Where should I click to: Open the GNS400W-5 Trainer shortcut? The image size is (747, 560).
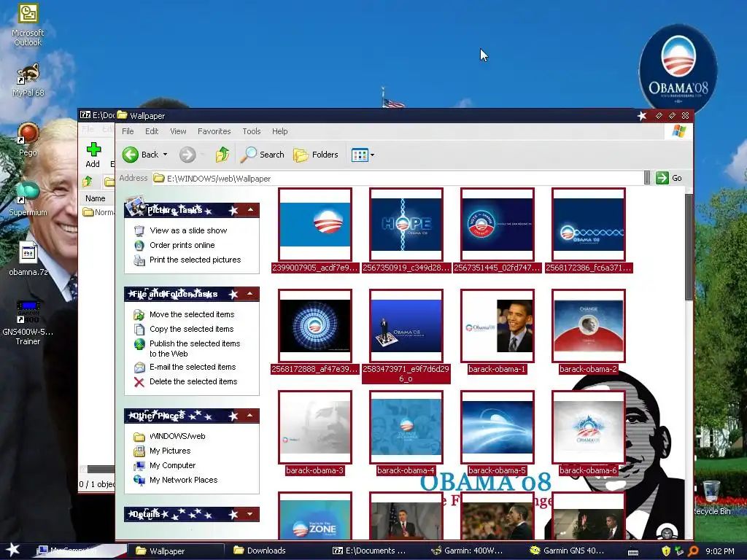pos(28,322)
